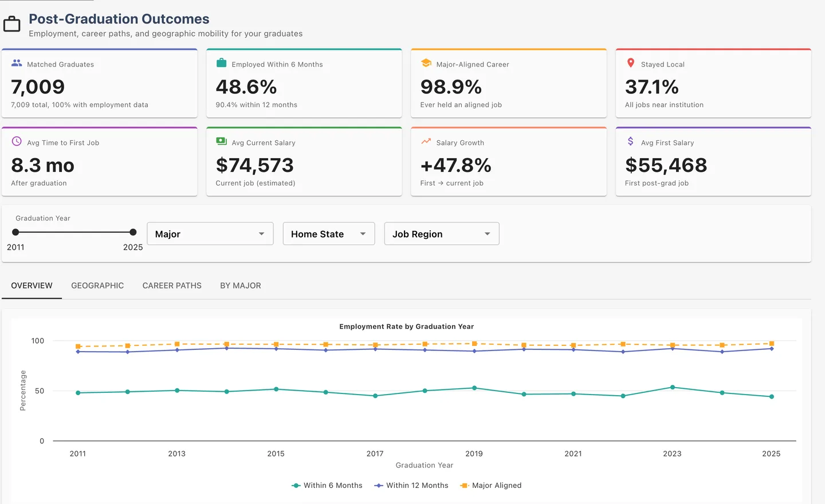Click the trending-up icon on Salary Growth
Image resolution: width=825 pixels, height=504 pixels.
(x=426, y=141)
